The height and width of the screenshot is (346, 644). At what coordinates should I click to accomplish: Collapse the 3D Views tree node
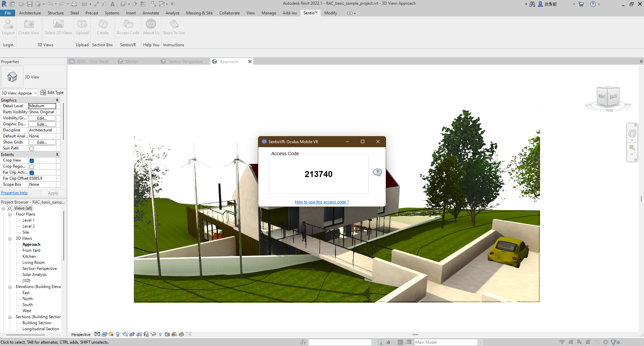tap(10, 238)
